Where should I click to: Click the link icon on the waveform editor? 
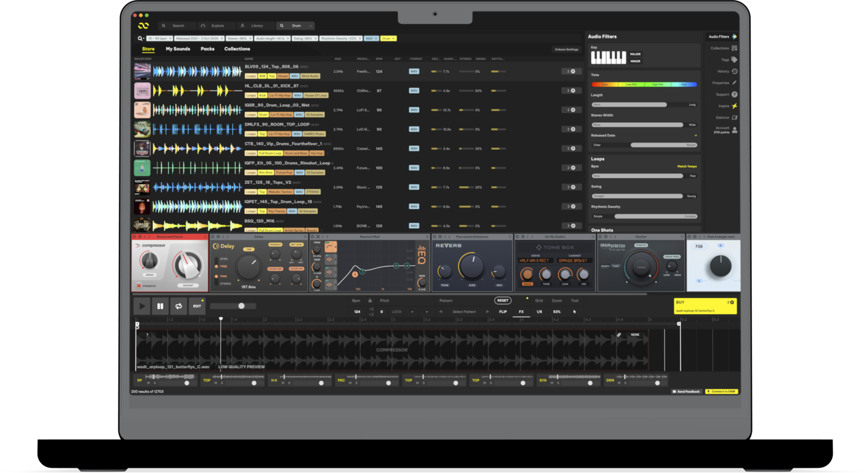point(619,335)
